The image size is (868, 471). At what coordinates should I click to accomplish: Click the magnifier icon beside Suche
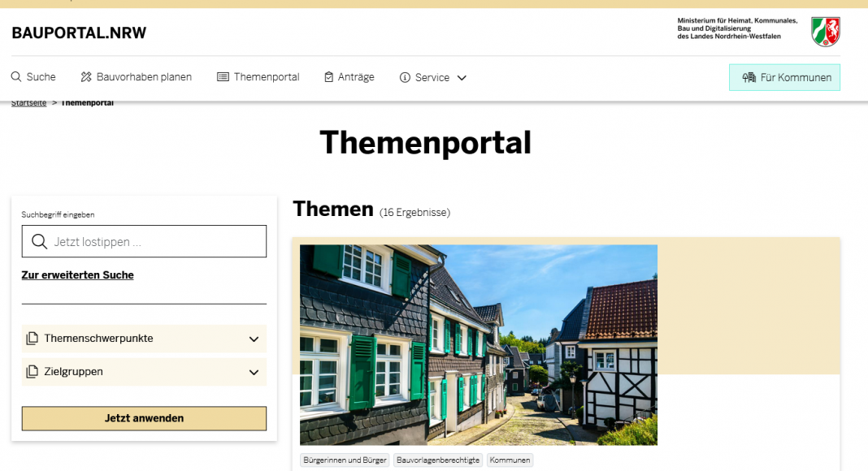16,77
